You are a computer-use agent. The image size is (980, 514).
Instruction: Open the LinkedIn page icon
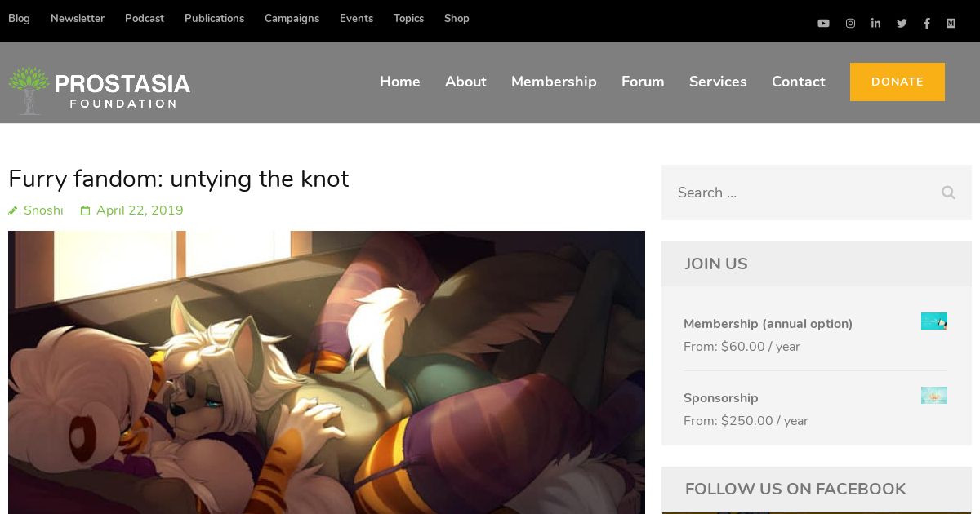[875, 24]
